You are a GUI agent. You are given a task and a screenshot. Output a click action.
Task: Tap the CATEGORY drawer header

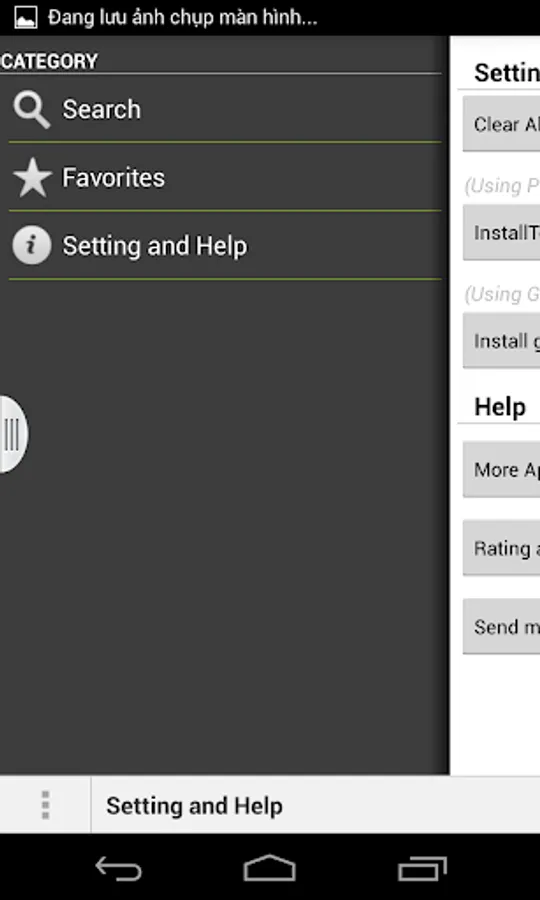point(49,61)
